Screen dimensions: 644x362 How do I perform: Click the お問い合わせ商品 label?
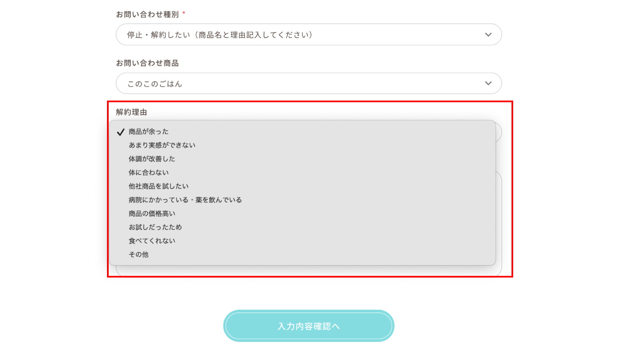point(147,63)
